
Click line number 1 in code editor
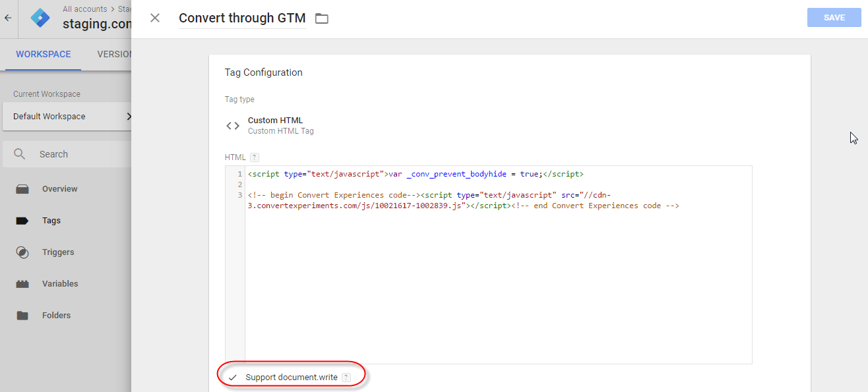pyautogui.click(x=240, y=174)
